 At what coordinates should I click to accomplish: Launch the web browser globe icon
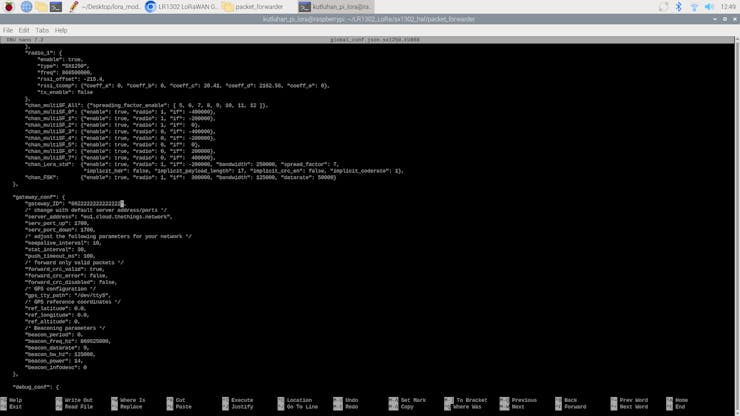[26, 7]
